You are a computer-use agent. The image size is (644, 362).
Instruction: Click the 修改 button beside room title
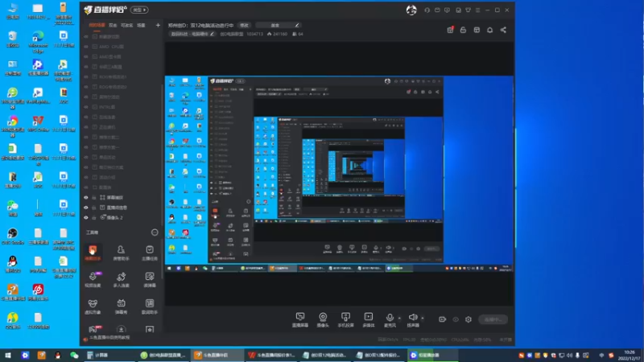(x=245, y=26)
